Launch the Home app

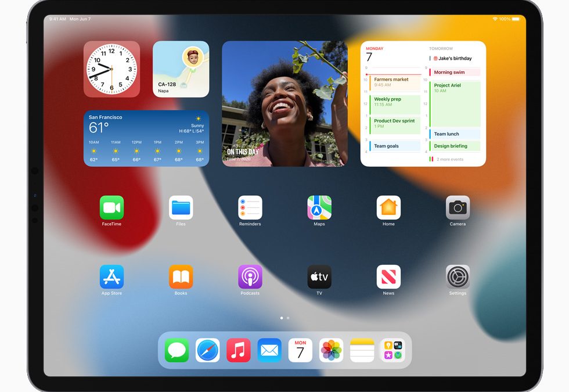tap(388, 207)
